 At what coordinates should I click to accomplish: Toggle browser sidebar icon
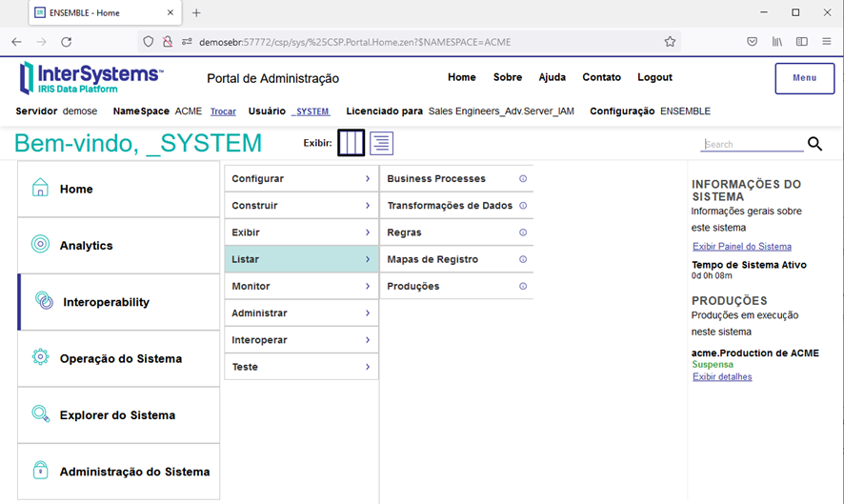click(x=801, y=42)
